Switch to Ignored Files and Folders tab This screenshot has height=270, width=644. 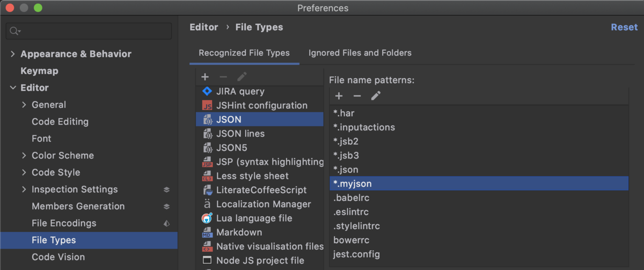point(360,53)
